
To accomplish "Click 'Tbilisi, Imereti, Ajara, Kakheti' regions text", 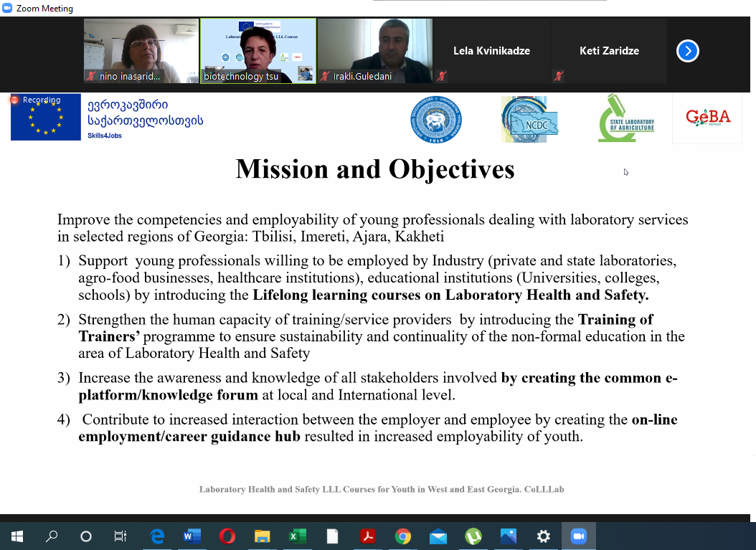I will click(x=348, y=236).
